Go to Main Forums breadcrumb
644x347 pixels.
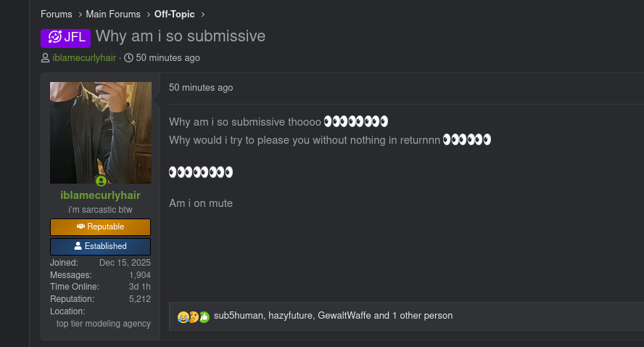click(x=113, y=14)
